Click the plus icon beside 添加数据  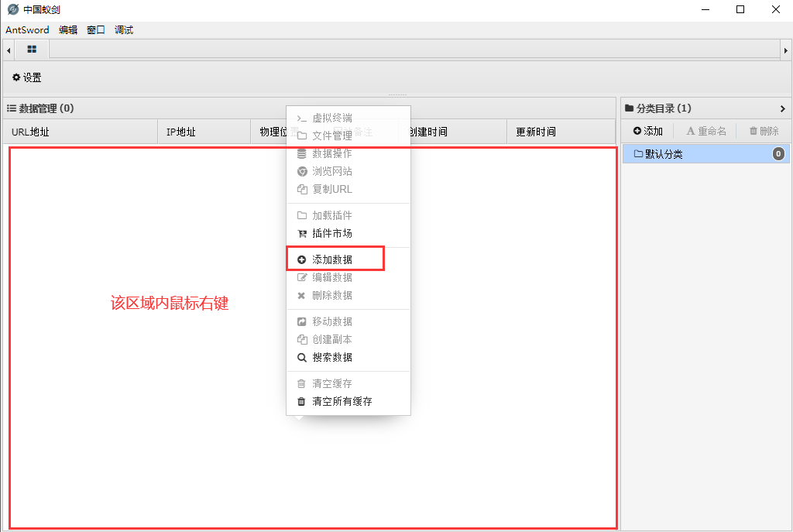click(x=302, y=260)
